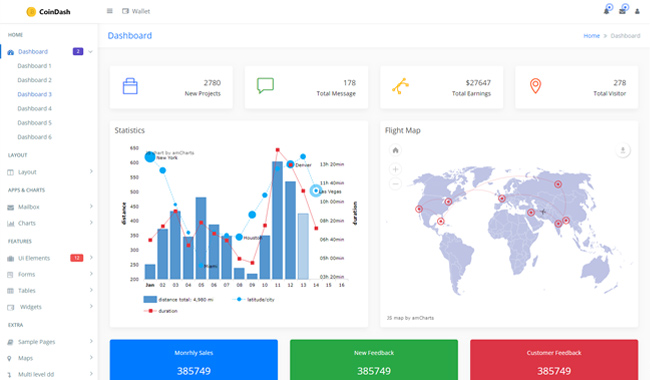The width and height of the screenshot is (650, 380).
Task: Zoom in on the Flight Map
Action: pyautogui.click(x=395, y=169)
